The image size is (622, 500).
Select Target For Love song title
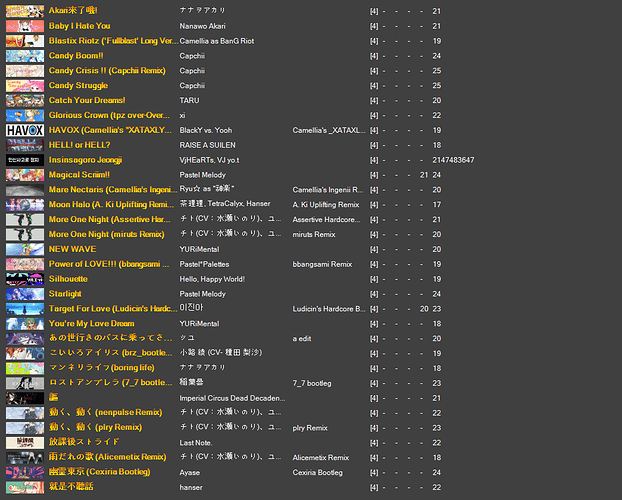113,309
